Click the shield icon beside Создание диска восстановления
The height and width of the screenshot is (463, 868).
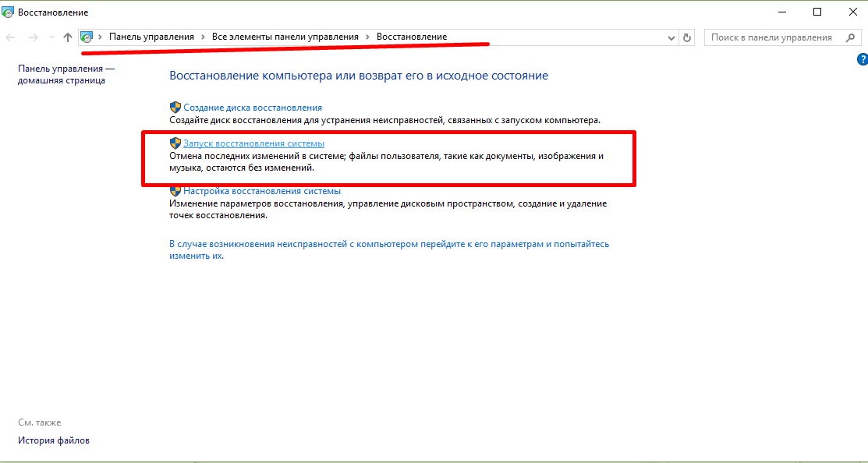(x=175, y=108)
